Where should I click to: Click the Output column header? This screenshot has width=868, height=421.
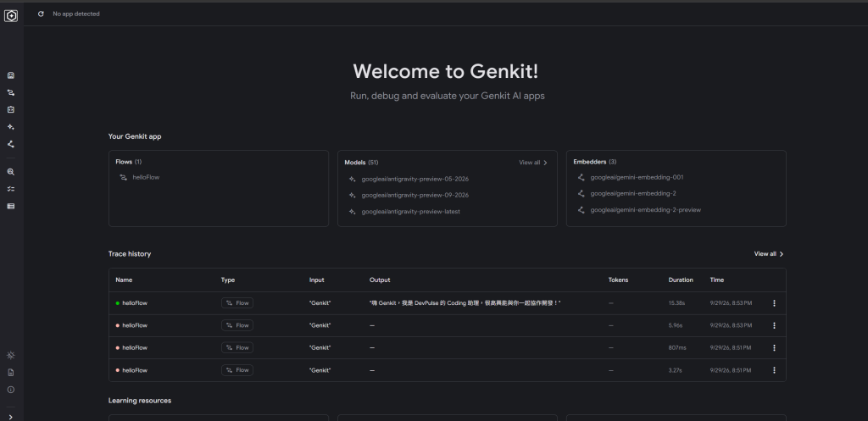tap(380, 280)
